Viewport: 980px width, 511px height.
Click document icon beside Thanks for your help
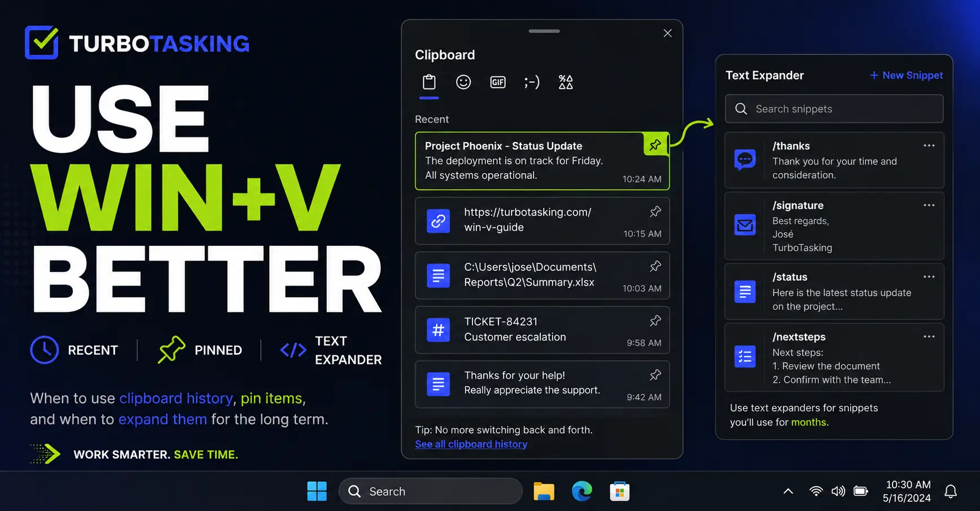[438, 385]
